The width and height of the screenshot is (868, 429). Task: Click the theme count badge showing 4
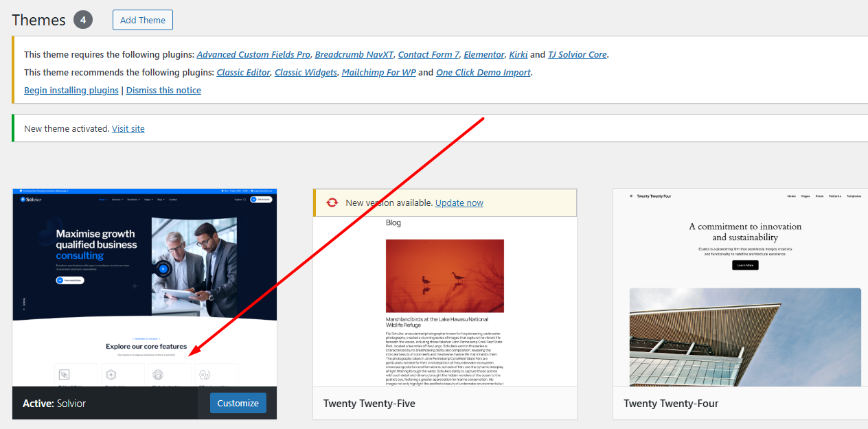(x=83, y=20)
